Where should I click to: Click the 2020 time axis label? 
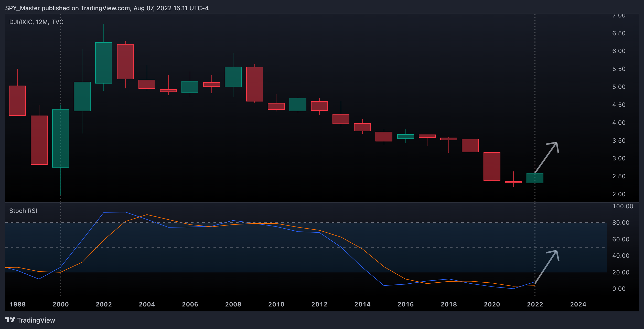(492, 304)
